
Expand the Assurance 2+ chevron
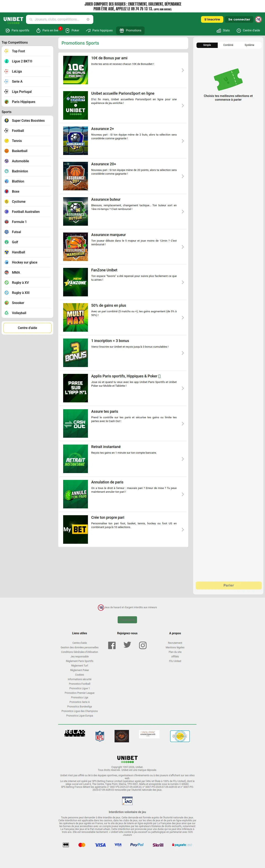183,141
